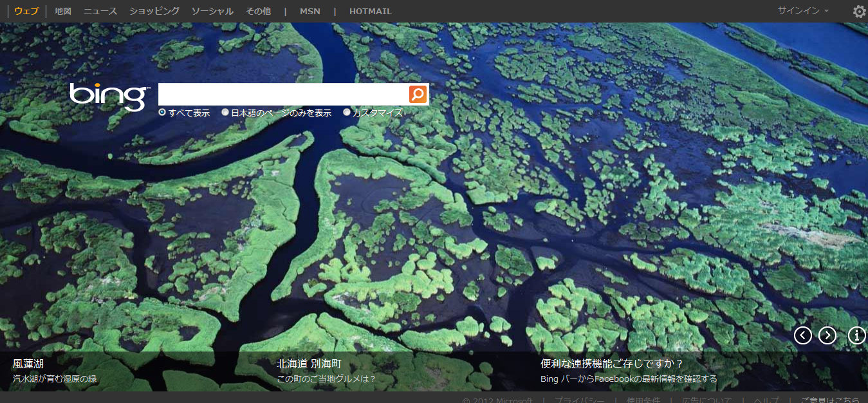Choose the カスタマイズ radio option

[x=347, y=113]
